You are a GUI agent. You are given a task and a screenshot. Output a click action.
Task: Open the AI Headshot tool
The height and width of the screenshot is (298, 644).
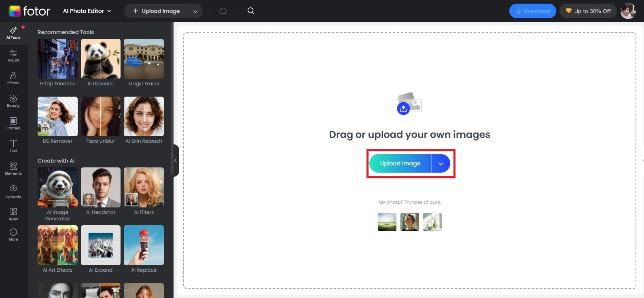pyautogui.click(x=101, y=191)
